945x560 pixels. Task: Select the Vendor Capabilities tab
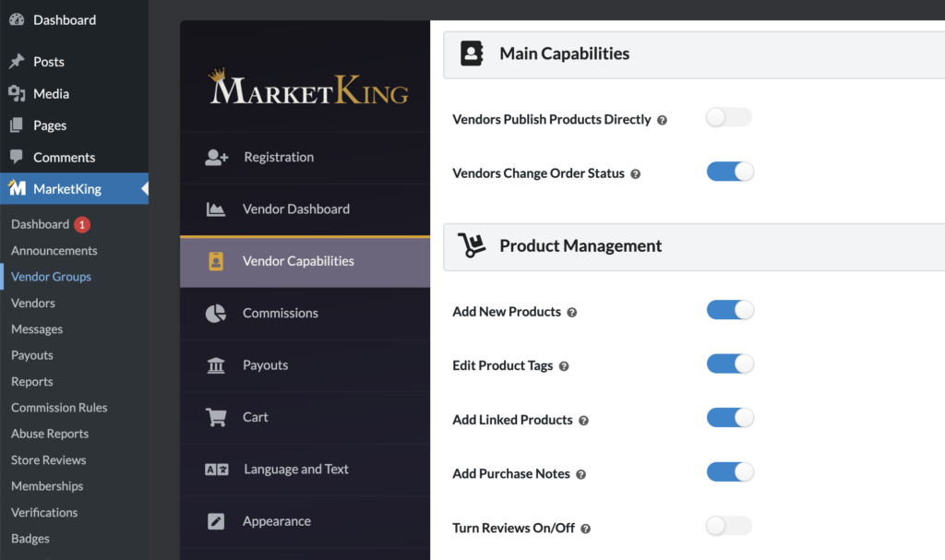point(305,261)
